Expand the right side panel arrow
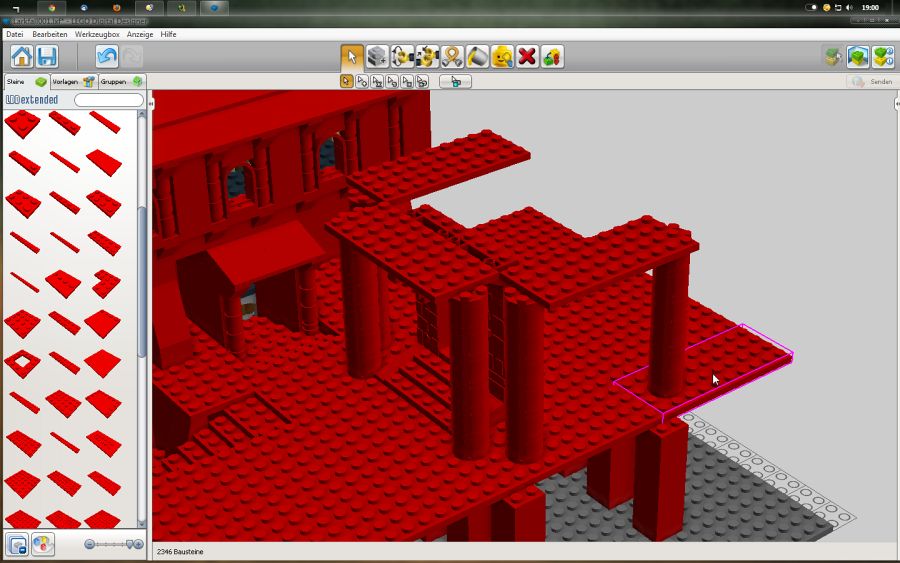900x563 pixels. (896, 103)
